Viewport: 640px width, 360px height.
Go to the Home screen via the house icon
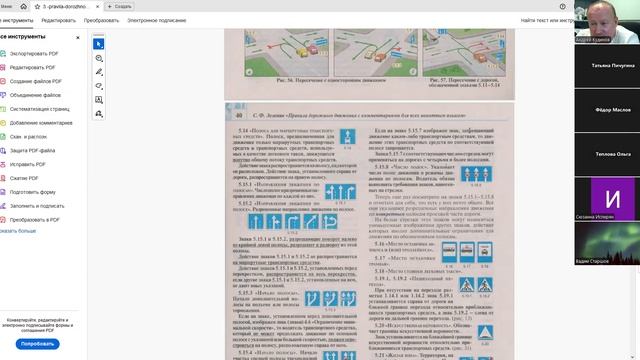pyautogui.click(x=24, y=7)
